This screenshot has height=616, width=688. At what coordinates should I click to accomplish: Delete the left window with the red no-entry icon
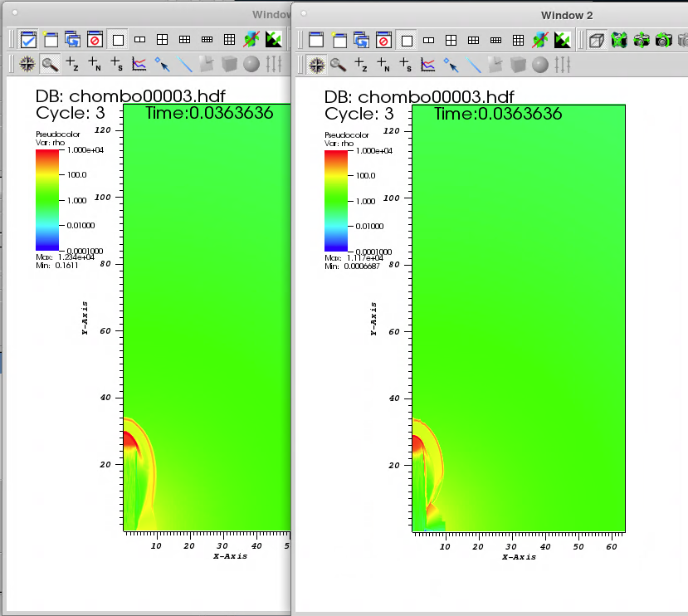click(x=95, y=40)
